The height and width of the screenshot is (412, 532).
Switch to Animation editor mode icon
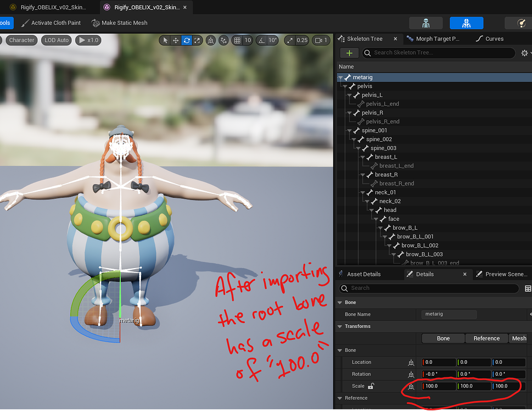519,23
